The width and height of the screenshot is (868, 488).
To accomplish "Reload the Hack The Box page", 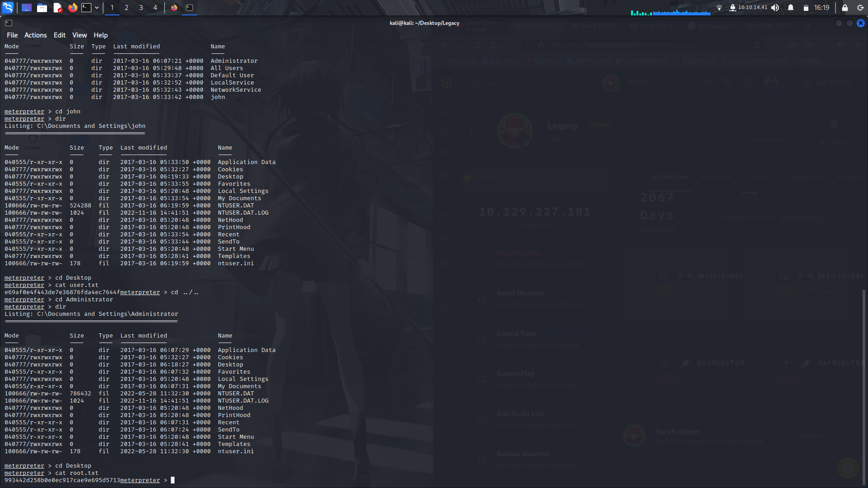I will tap(477, 45).
